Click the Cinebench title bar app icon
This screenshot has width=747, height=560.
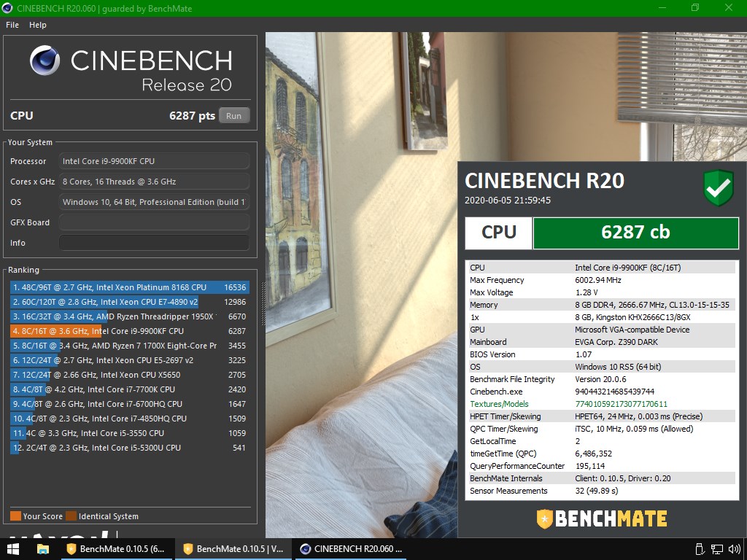7,8
